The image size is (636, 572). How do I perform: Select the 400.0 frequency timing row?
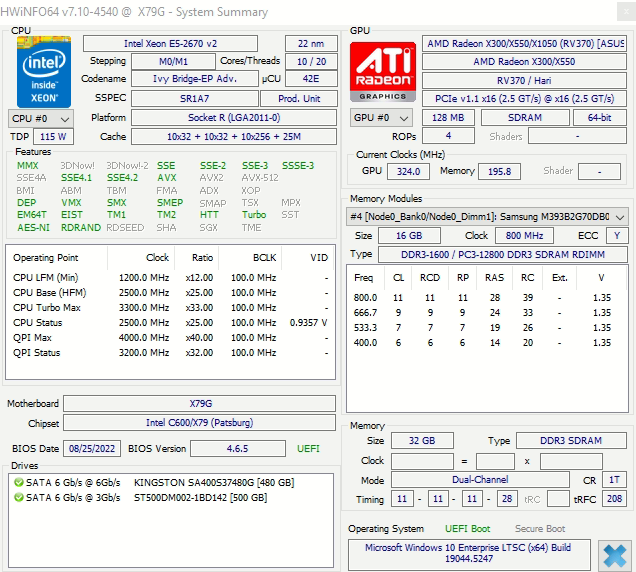click(487, 343)
